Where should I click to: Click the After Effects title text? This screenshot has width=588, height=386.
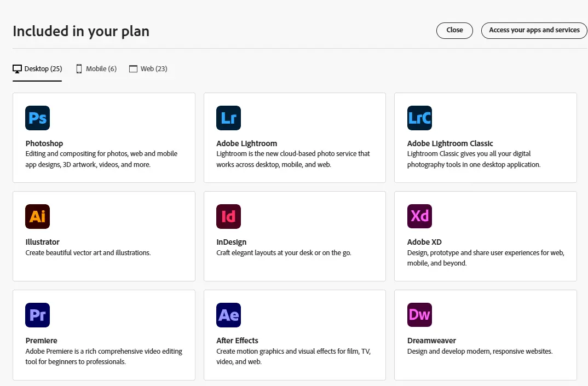click(238, 341)
